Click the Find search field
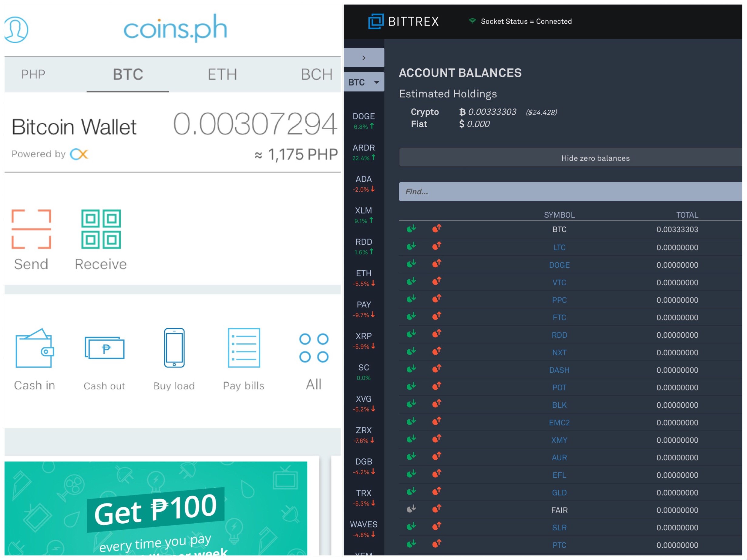This screenshot has height=560, width=747. [571, 192]
